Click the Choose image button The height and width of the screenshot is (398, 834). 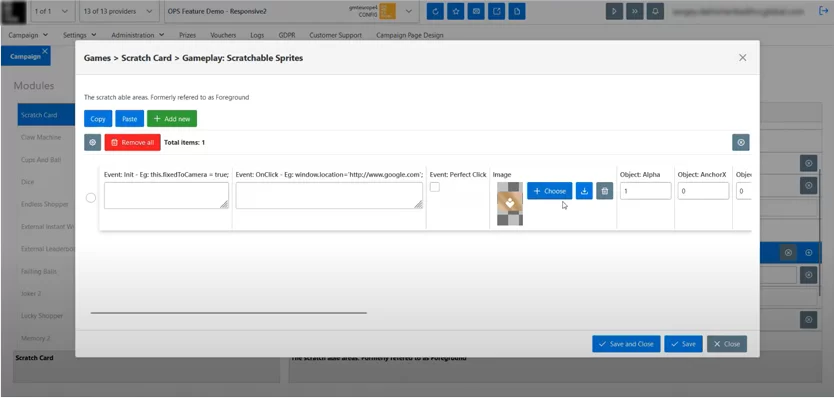coord(549,191)
